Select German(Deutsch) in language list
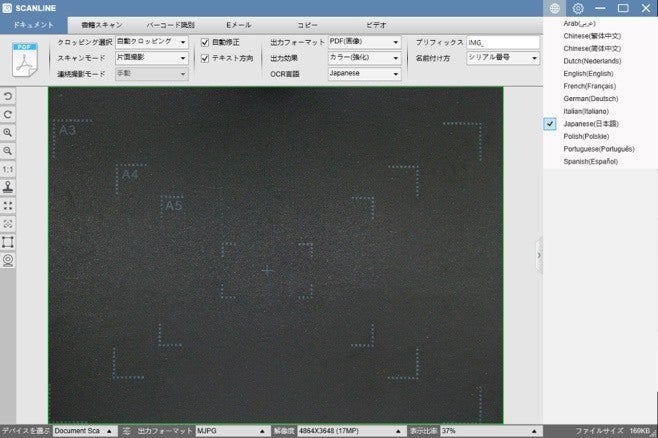 (x=590, y=98)
